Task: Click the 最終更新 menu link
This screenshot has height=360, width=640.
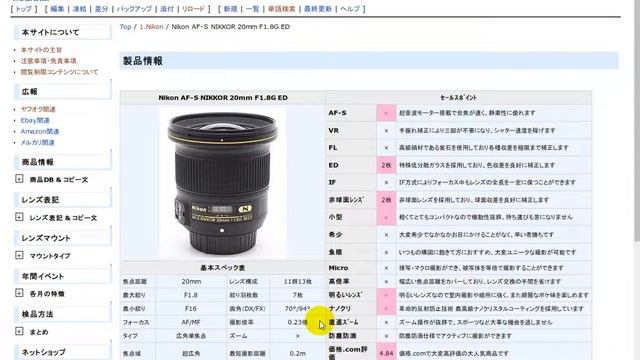Action: pos(318,9)
